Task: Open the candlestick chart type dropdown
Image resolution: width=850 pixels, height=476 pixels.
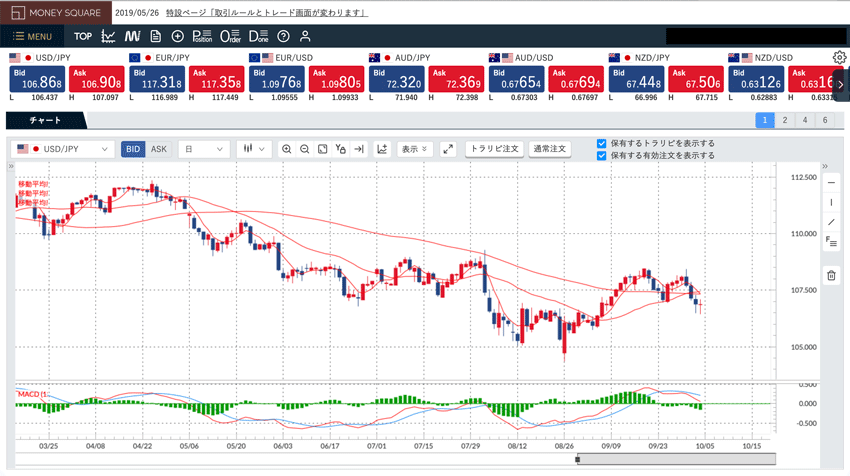Action: 256,149
